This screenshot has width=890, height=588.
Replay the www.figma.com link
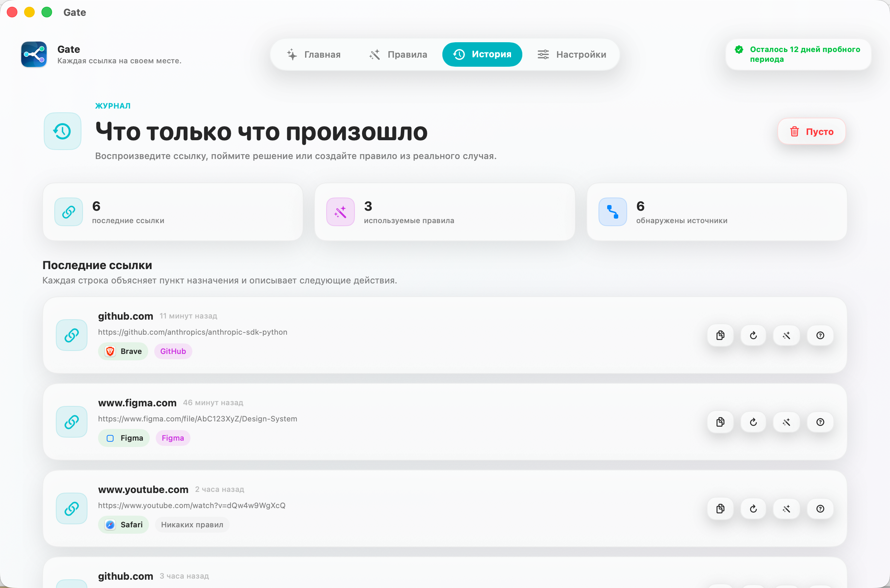point(753,422)
